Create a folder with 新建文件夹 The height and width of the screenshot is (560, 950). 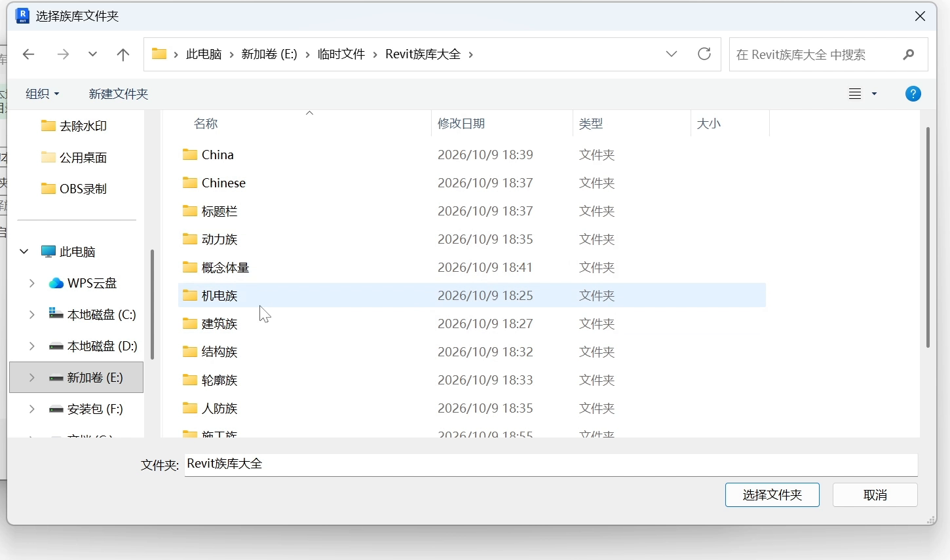119,94
